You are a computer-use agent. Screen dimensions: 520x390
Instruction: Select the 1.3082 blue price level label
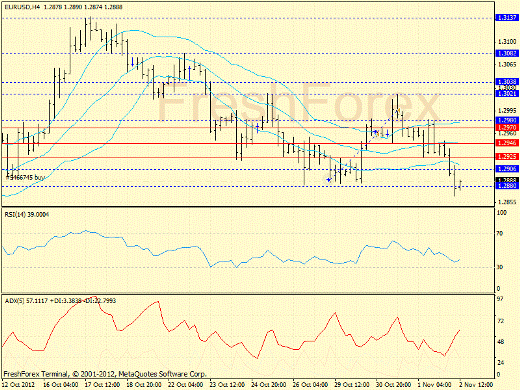pos(507,53)
